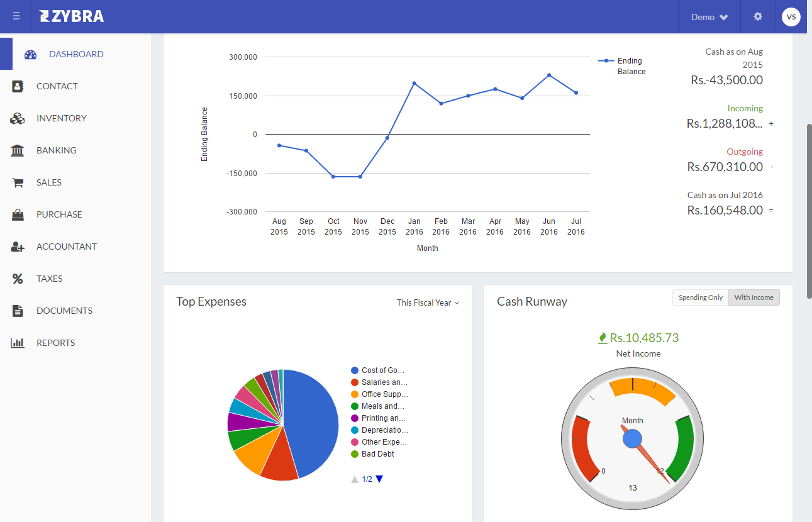Click the Outgoing amount Rs.670,310.00
Viewport: 812px width, 522px height.
[x=725, y=167]
